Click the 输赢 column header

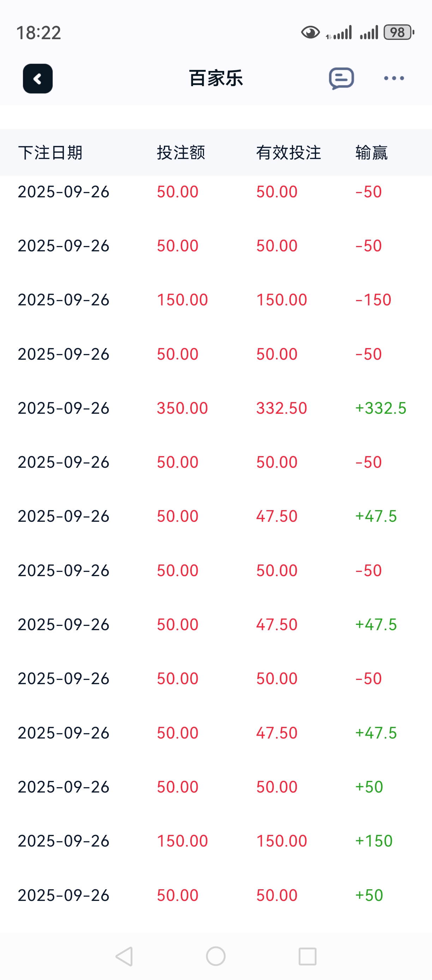[x=372, y=153]
